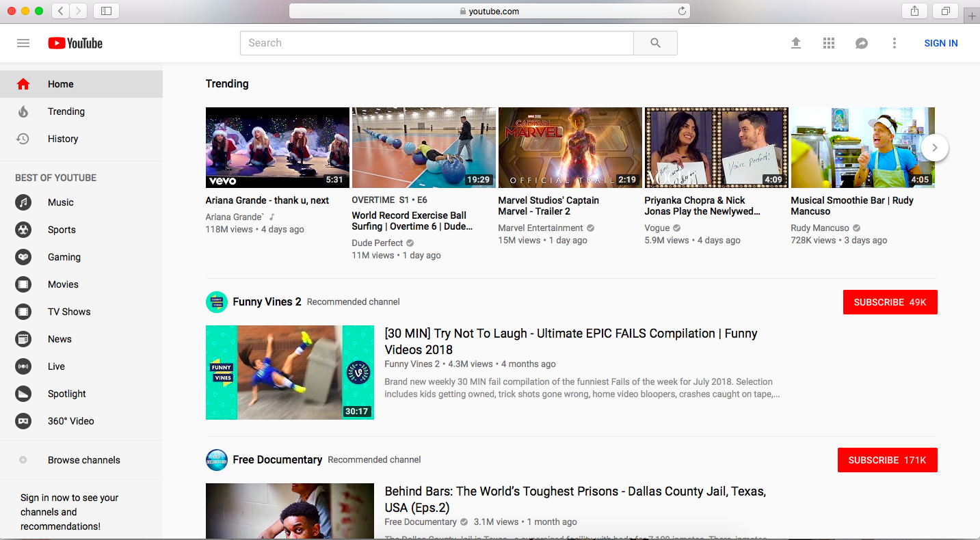Click the Gaming controller icon in sidebar
The width and height of the screenshot is (980, 540).
[x=23, y=257]
